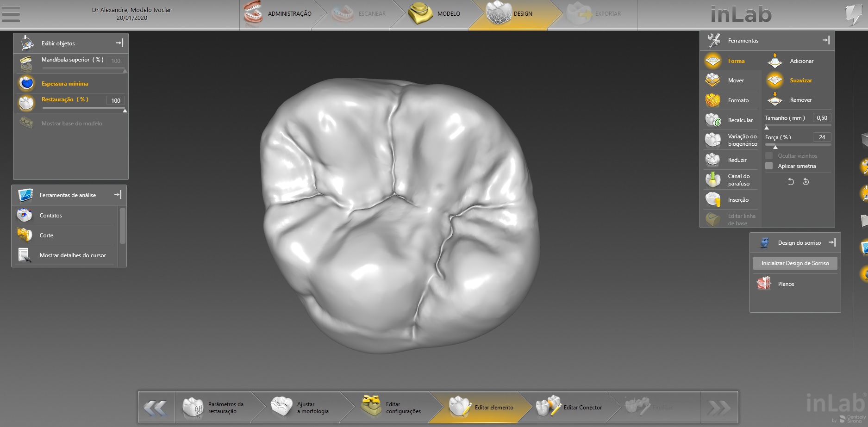The image size is (868, 427).
Task: Open the Contatos analysis tool
Action: [x=50, y=215]
